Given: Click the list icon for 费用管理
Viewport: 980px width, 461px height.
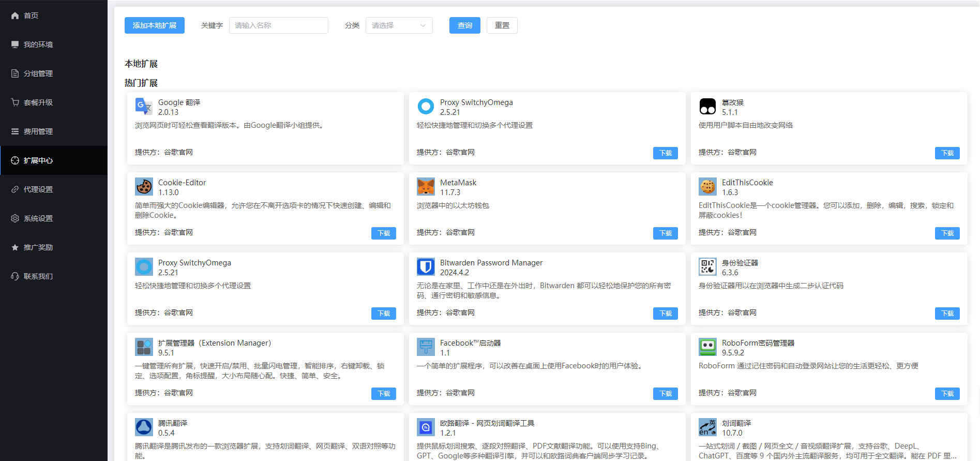Looking at the screenshot, I should 15,131.
